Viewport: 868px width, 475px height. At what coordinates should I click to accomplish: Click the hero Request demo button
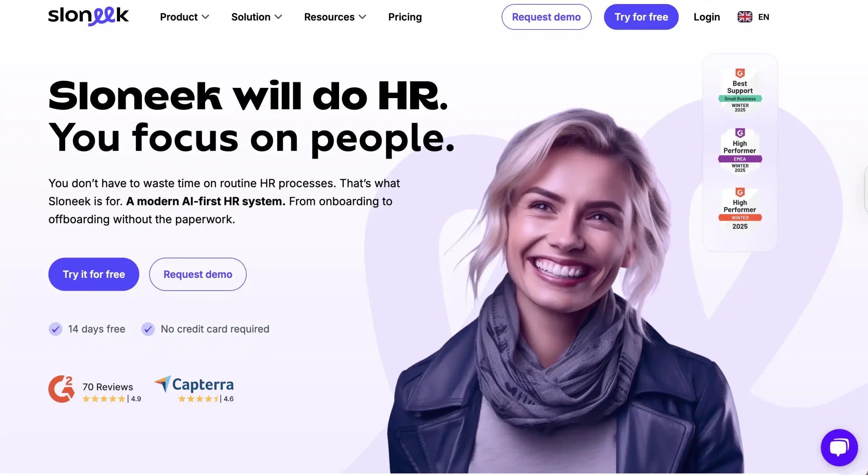pyautogui.click(x=198, y=274)
